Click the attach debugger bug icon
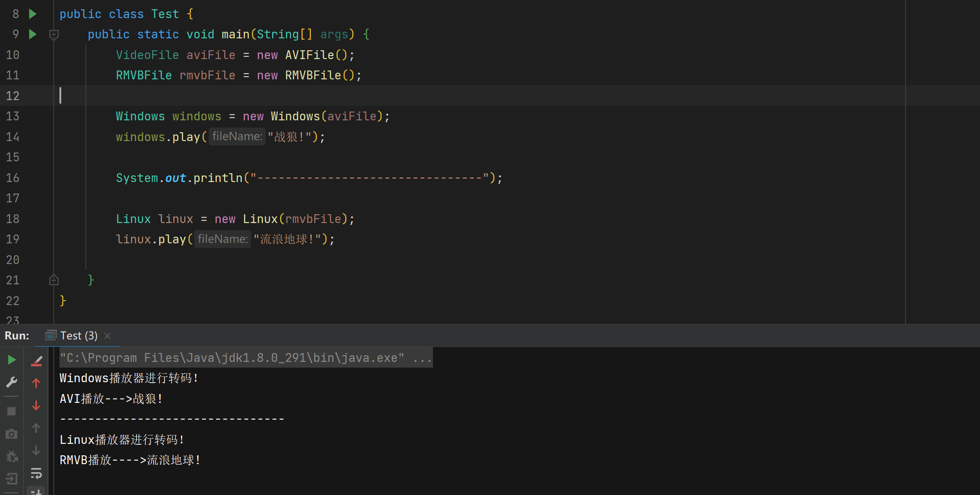This screenshot has height=495, width=980. coord(12,456)
